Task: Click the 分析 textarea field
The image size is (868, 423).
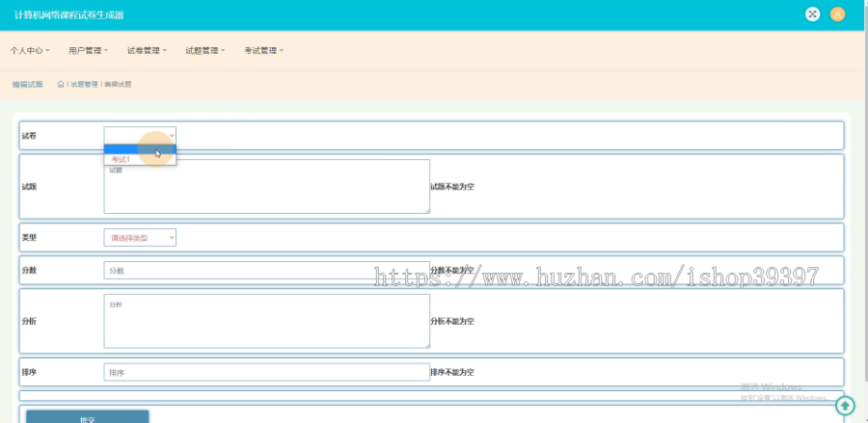Action: (x=267, y=321)
